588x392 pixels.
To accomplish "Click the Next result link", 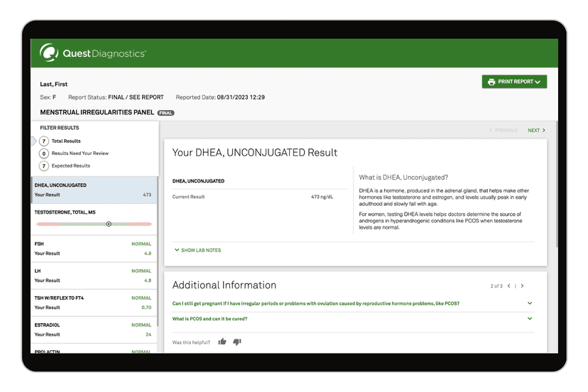I will pyautogui.click(x=536, y=131).
